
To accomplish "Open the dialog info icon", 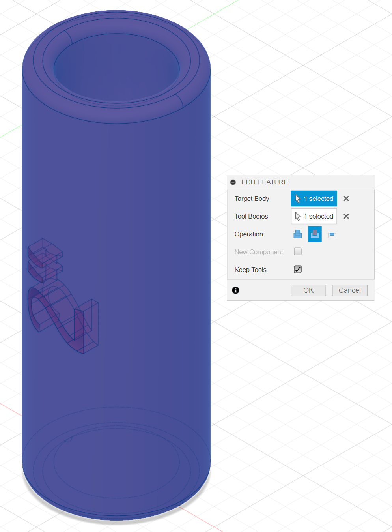I will coord(236,290).
